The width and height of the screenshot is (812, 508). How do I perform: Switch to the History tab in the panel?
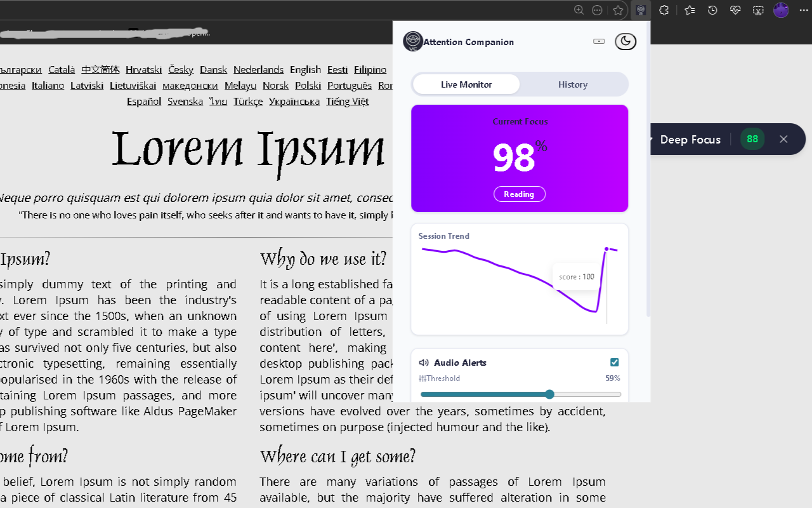(x=572, y=84)
